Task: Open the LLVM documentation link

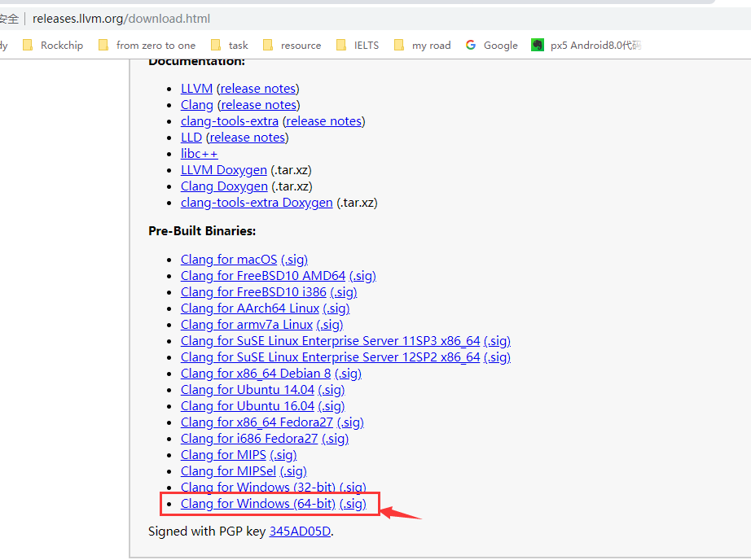Action: 196,88
